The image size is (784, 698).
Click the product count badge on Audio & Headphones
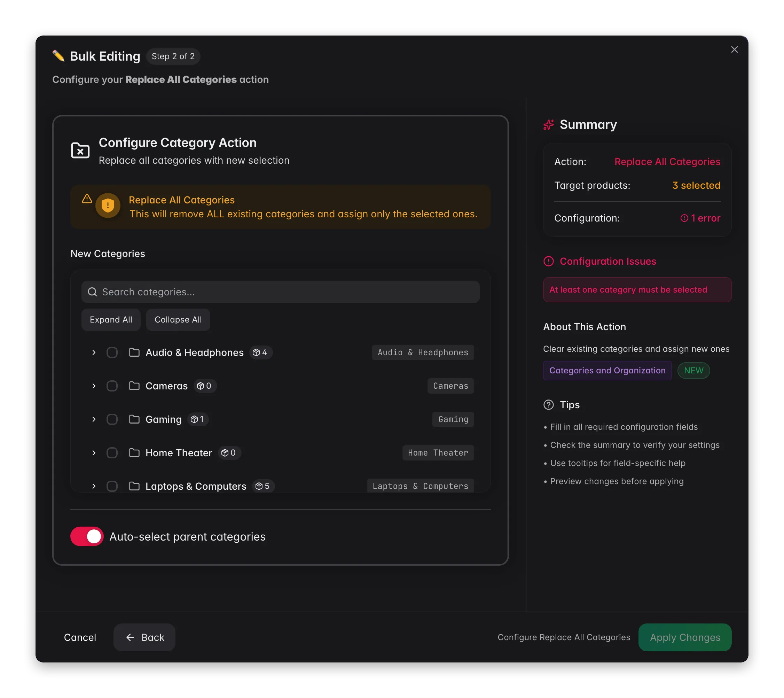pyautogui.click(x=261, y=352)
